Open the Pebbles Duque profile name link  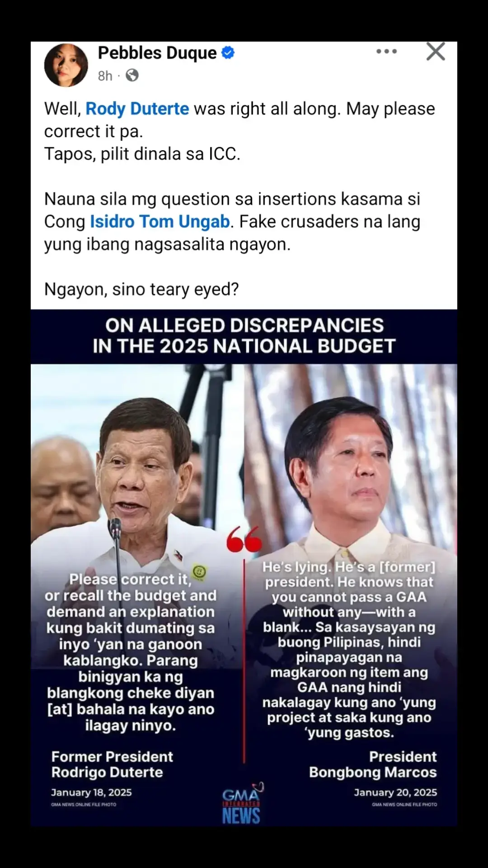pyautogui.click(x=157, y=53)
